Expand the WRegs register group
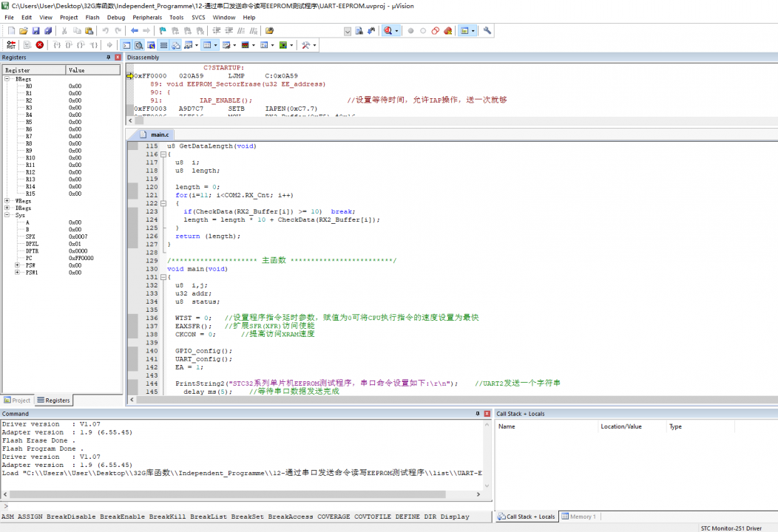 click(7, 201)
